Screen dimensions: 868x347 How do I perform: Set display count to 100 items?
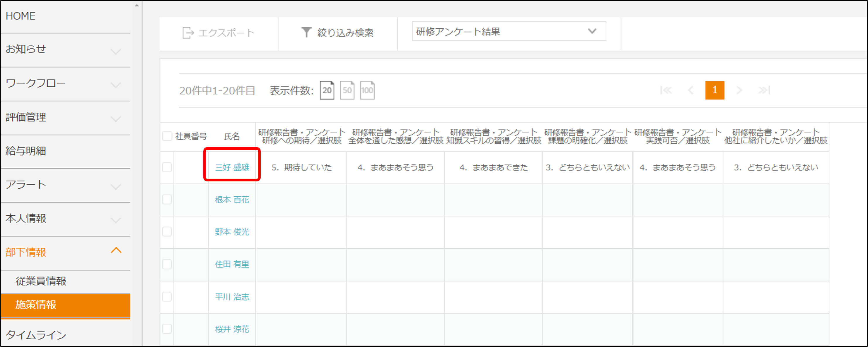pos(367,90)
